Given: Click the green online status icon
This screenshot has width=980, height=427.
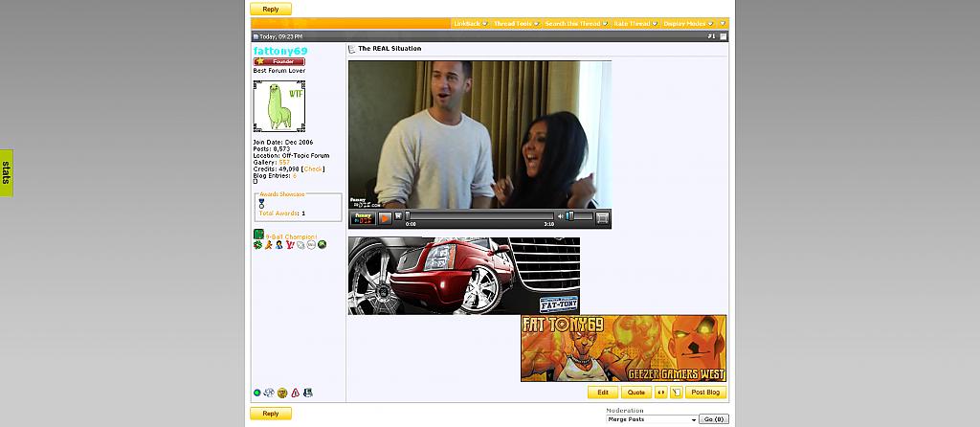Looking at the screenshot, I should click(257, 393).
